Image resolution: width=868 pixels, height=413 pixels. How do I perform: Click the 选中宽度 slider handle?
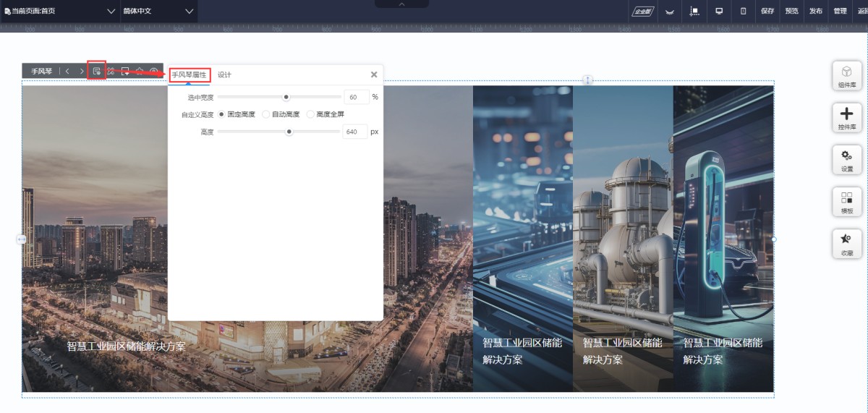[x=286, y=97]
